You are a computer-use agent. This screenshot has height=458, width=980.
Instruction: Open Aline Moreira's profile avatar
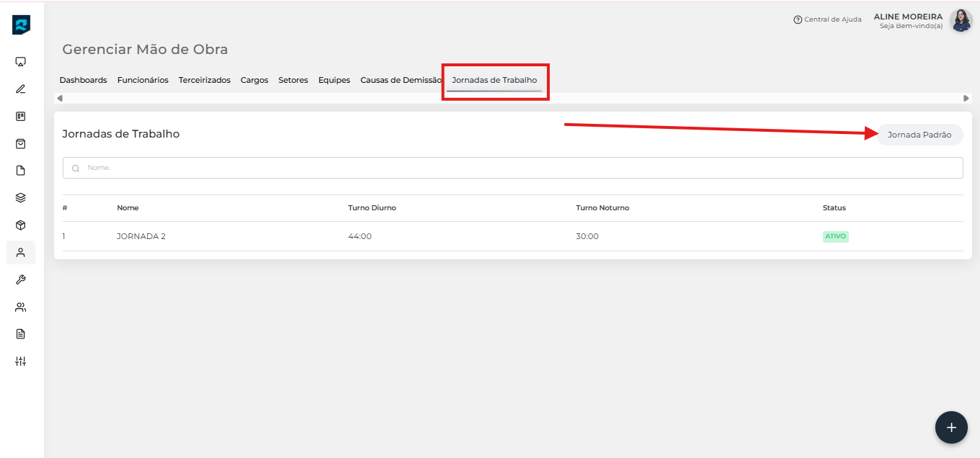(x=961, y=20)
